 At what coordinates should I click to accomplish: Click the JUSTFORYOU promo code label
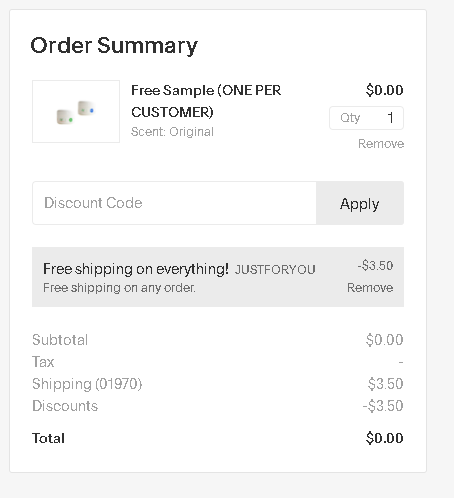[275, 270]
